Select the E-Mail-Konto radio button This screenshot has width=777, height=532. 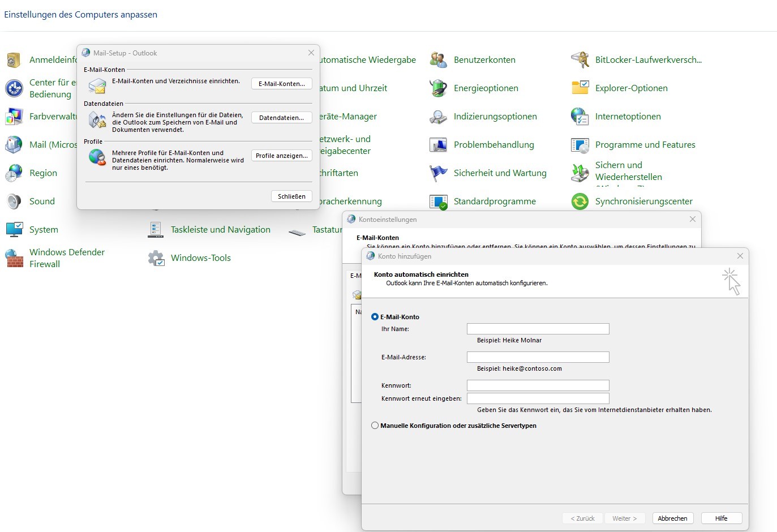tap(375, 317)
